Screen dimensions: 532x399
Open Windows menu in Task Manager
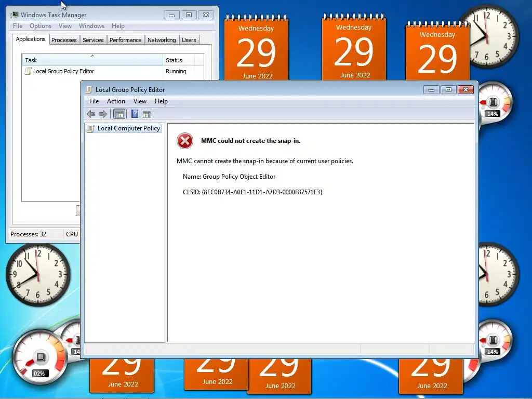click(91, 26)
